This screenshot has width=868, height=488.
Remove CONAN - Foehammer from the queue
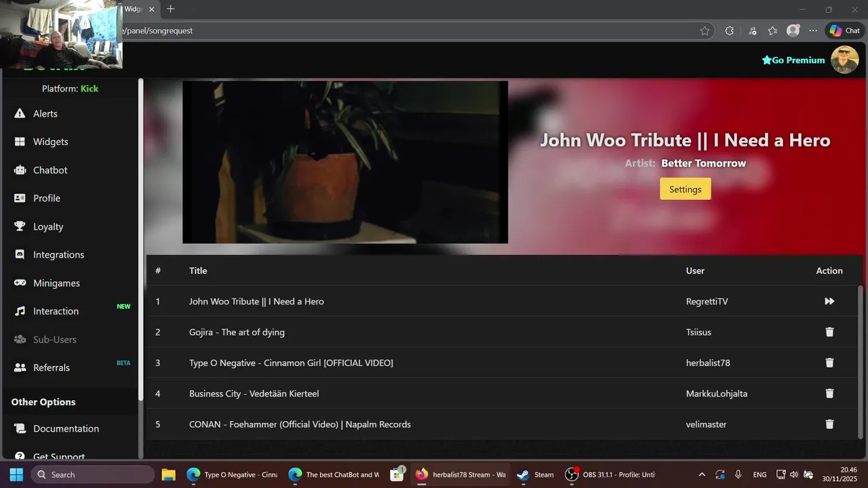point(829,424)
